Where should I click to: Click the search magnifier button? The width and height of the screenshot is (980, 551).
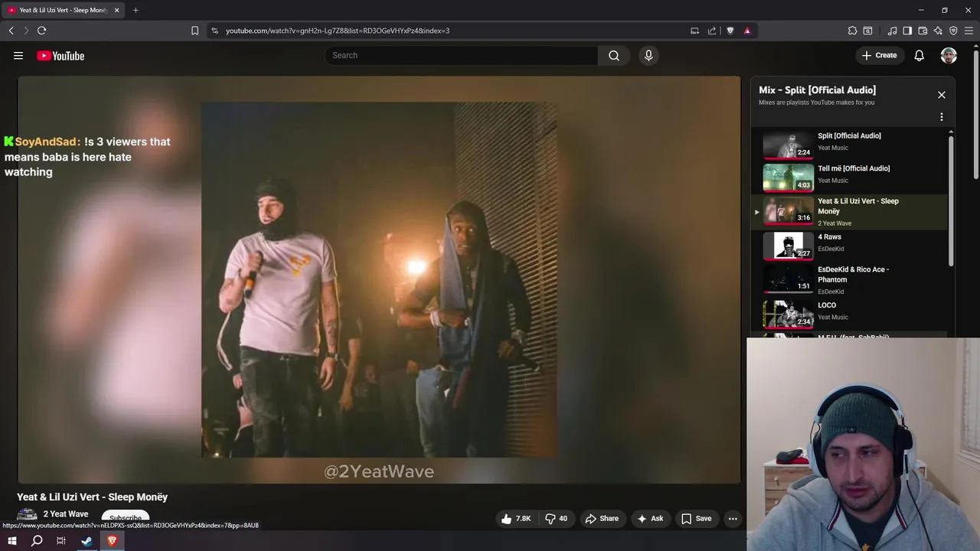click(614, 55)
